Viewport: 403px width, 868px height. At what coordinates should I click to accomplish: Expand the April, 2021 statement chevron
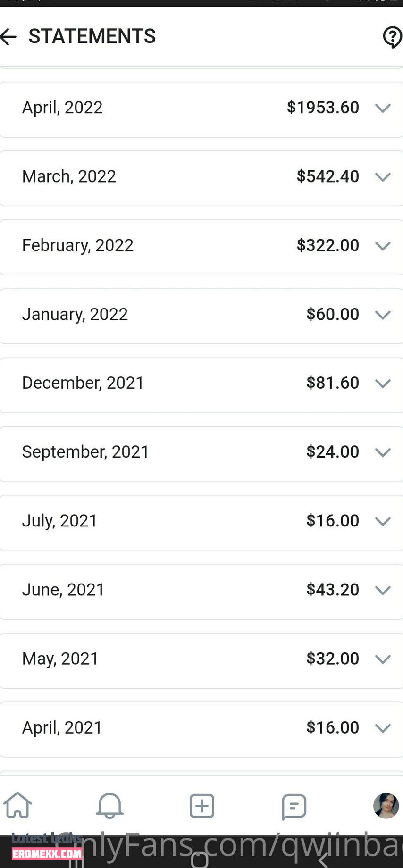[x=383, y=728]
